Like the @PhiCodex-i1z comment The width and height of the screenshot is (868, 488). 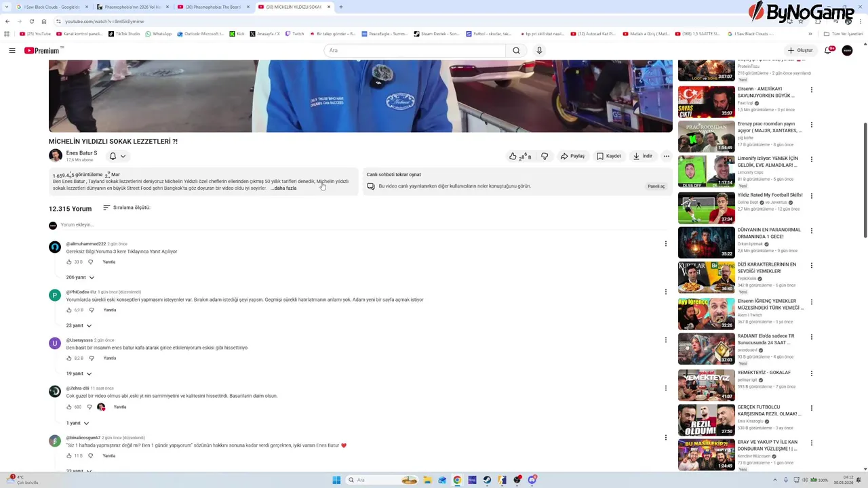point(69,310)
